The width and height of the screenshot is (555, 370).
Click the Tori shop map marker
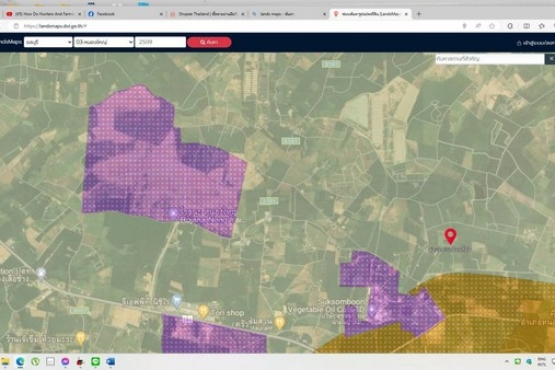point(203,311)
